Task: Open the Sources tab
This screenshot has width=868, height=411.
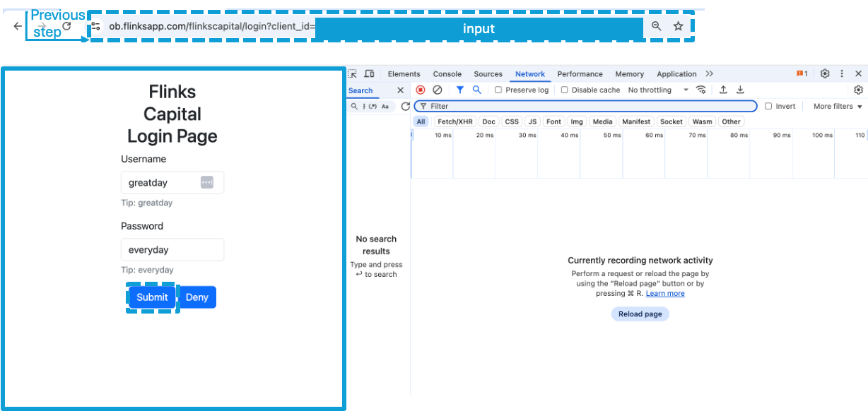Action: 488,73
